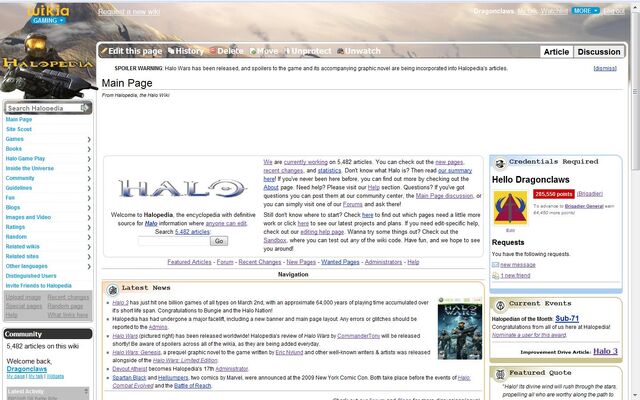Click the 285,550 points badge
The image size is (640, 400).
553,194
